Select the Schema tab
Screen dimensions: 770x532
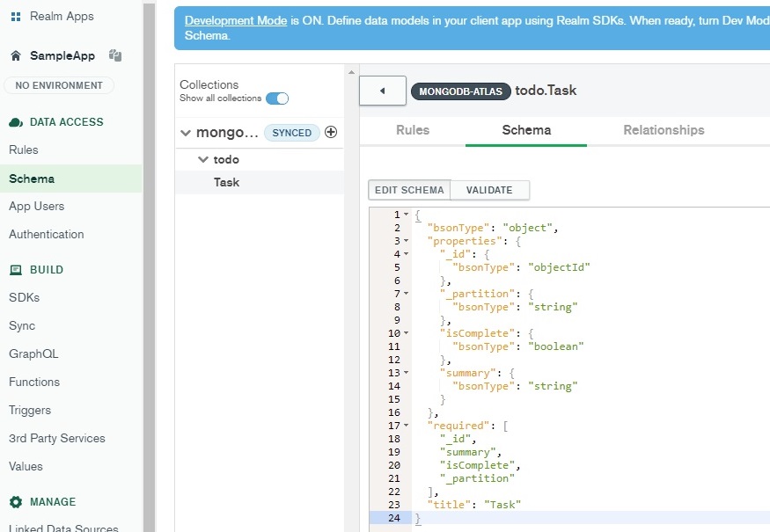(526, 130)
